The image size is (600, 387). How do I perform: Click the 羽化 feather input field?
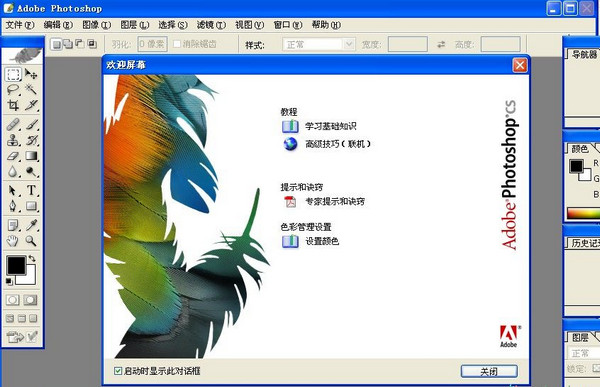(x=152, y=44)
